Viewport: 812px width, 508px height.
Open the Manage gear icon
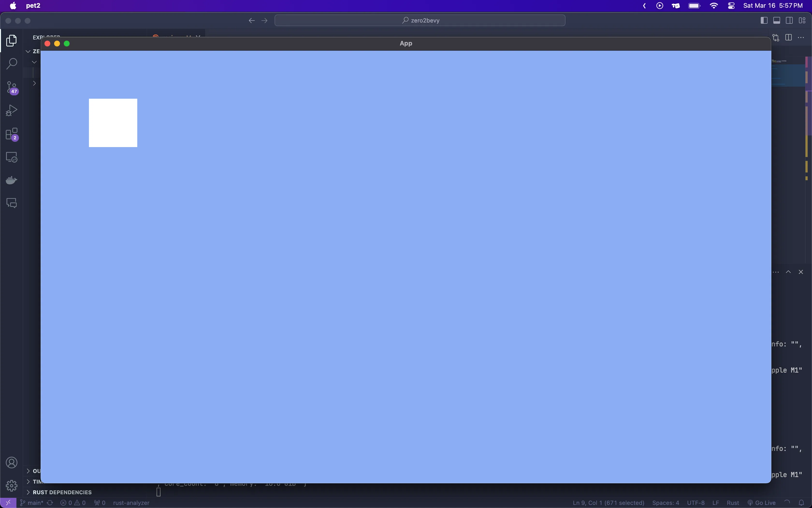[11, 486]
